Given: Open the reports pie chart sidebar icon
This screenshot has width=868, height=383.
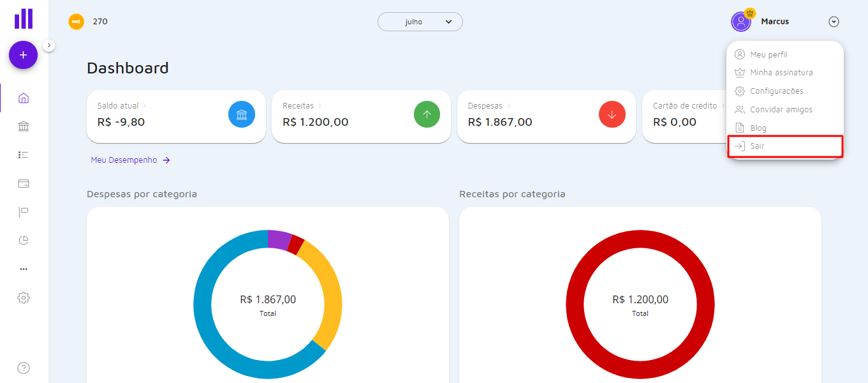Looking at the screenshot, I should [24, 241].
